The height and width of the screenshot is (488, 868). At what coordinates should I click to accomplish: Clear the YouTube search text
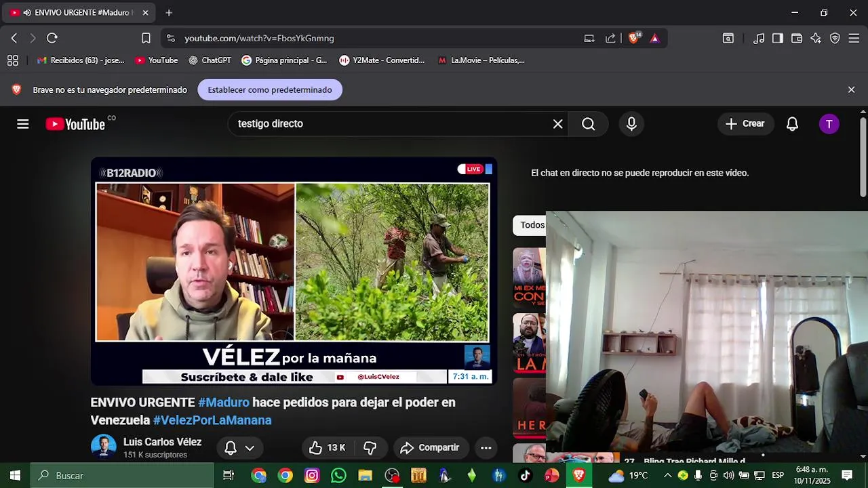pos(557,124)
